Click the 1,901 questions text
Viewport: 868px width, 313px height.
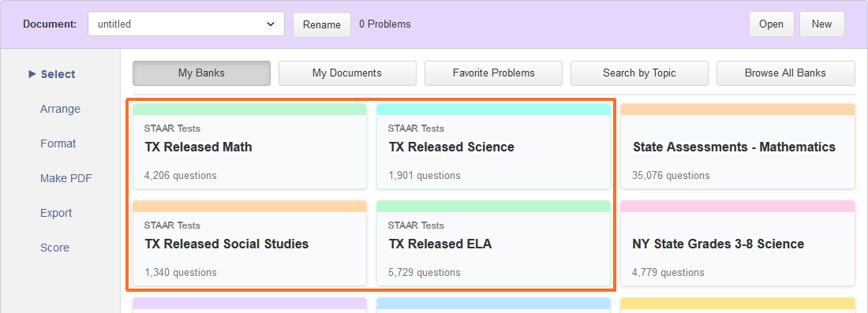tap(424, 176)
